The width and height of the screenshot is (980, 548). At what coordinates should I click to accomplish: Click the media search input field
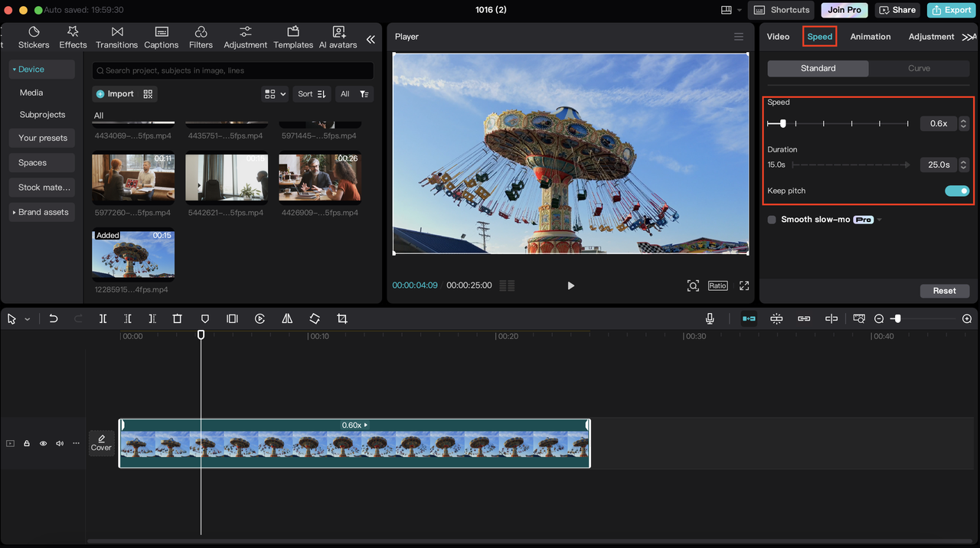point(233,70)
